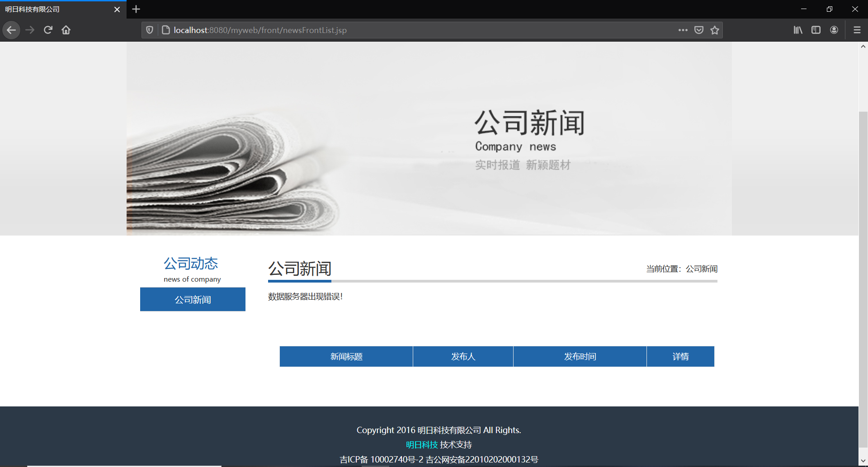Image resolution: width=868 pixels, height=467 pixels.
Task: Toggle the sidebar view icon
Action: pyautogui.click(x=816, y=30)
